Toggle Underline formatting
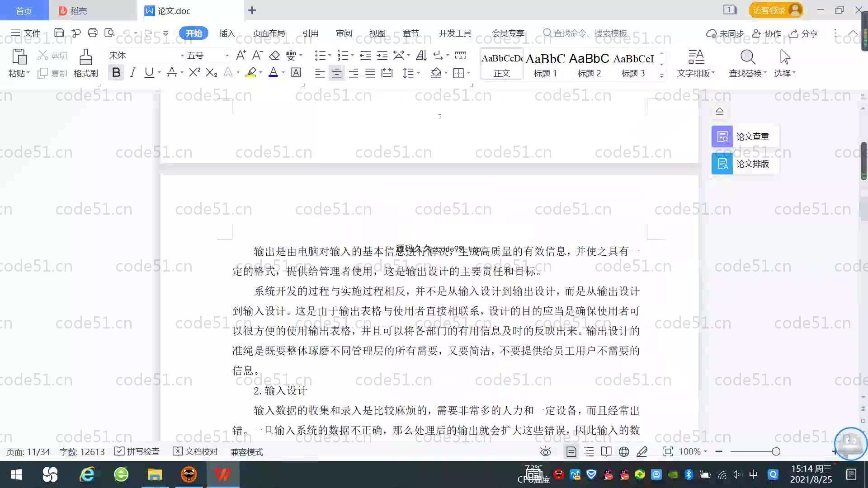868x488 pixels. 149,72
